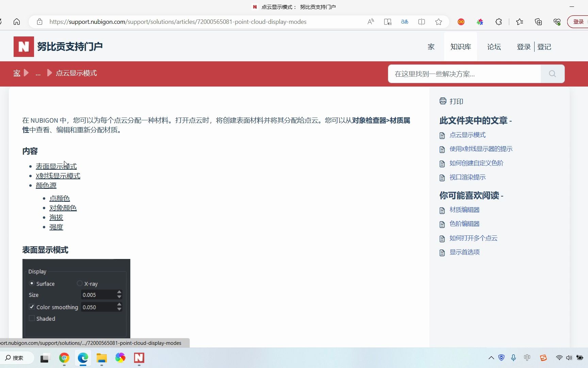The image size is (588, 368).
Task: Click the translate page icon
Action: coord(405,22)
